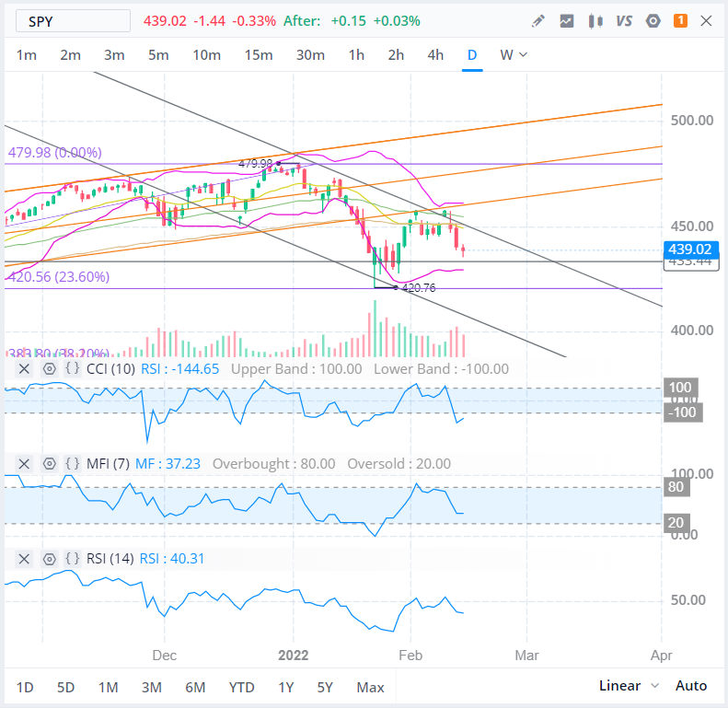Select the 2h interval
Image resolution: width=728 pixels, height=708 pixels.
pyautogui.click(x=396, y=55)
